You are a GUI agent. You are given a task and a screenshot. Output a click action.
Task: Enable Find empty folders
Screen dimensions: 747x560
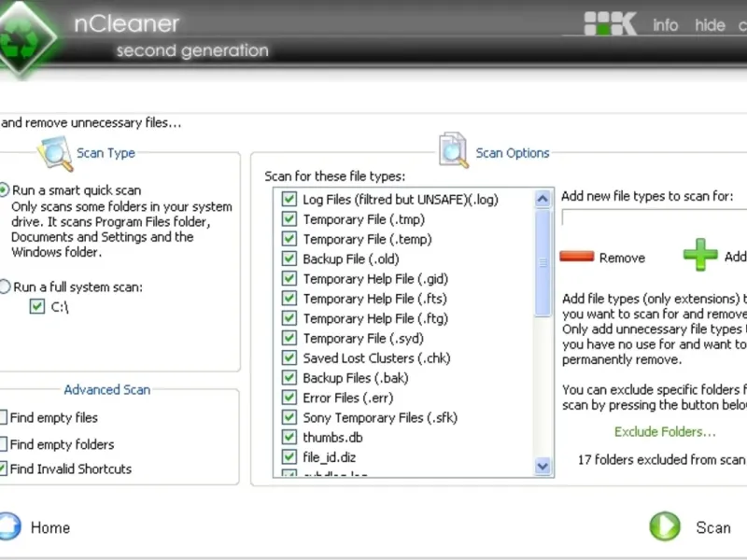click(4, 444)
